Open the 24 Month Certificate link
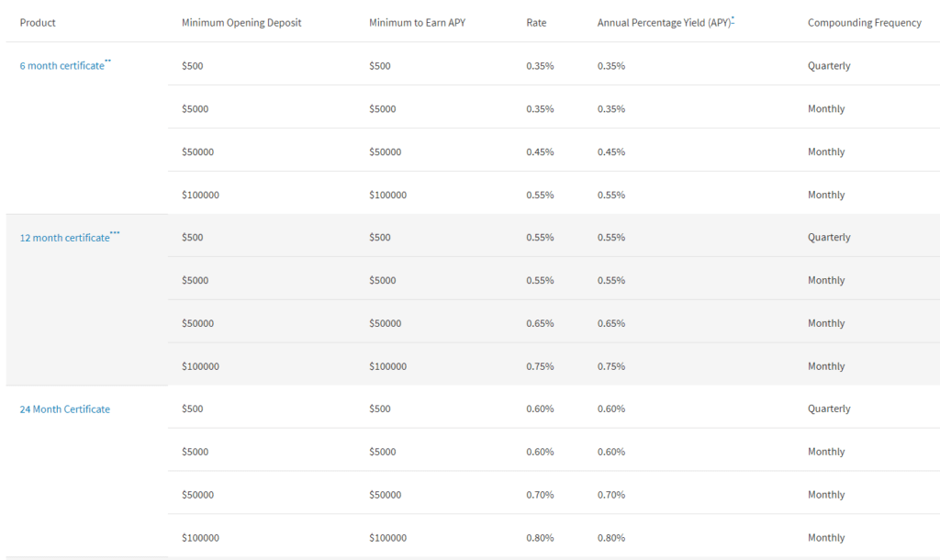Viewport: 940px width, 560px height. tap(65, 409)
